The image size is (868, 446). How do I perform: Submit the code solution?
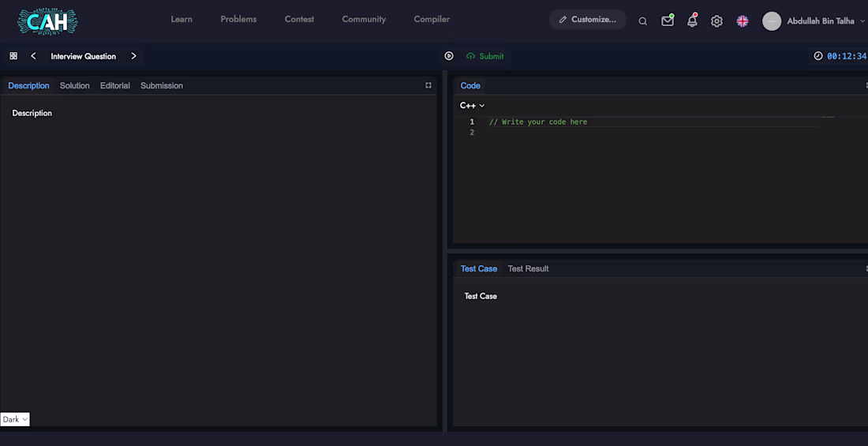point(485,56)
